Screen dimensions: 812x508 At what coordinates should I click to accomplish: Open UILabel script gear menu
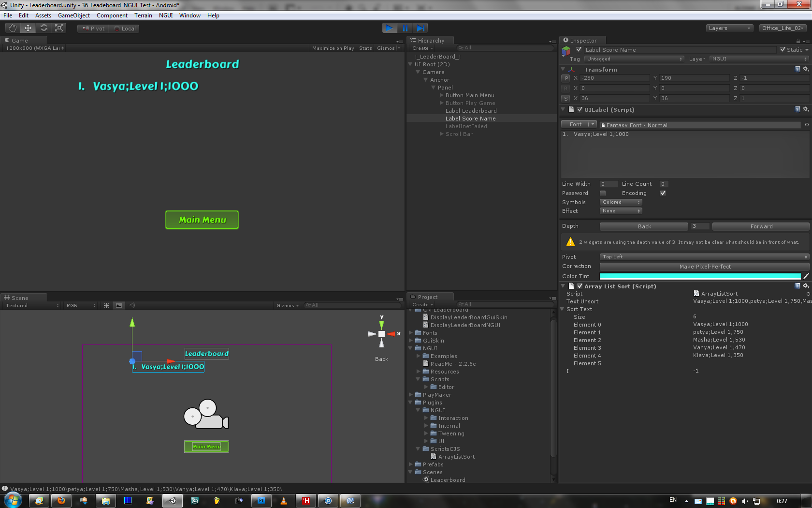[x=806, y=109]
